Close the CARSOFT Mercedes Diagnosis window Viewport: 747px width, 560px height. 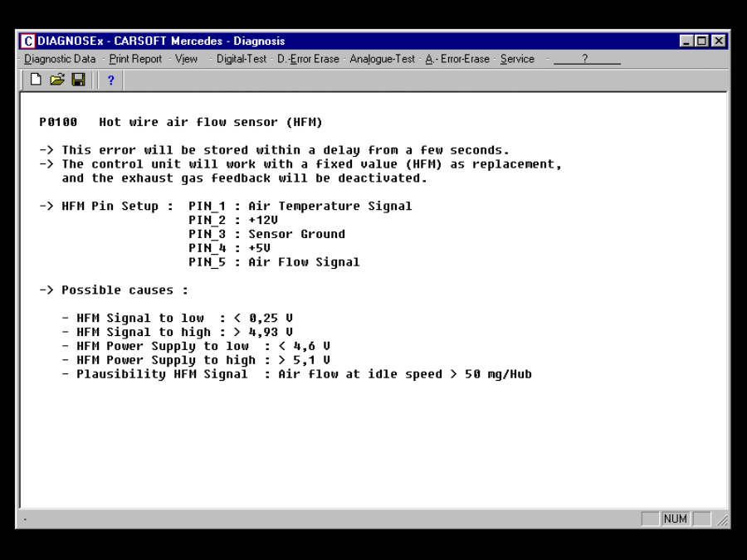tap(718, 41)
